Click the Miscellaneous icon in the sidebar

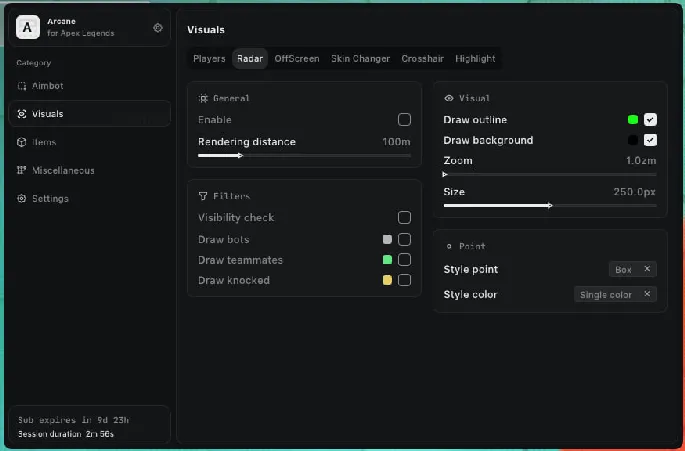[23, 170]
